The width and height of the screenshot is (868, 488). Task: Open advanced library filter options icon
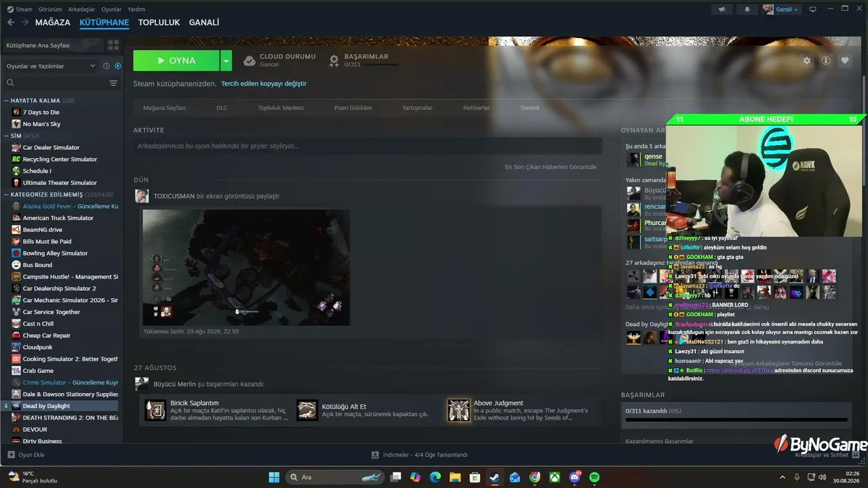coord(113,83)
